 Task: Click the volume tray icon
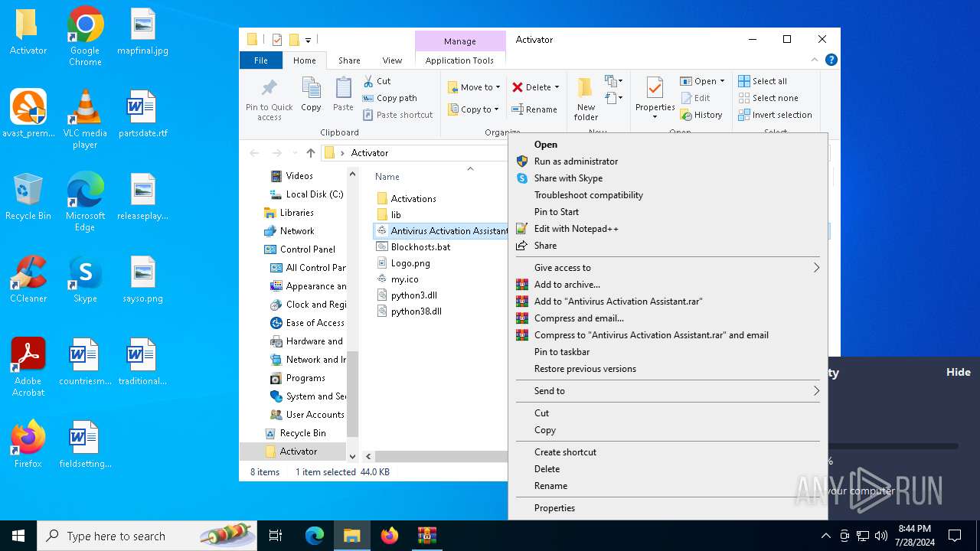tap(880, 536)
